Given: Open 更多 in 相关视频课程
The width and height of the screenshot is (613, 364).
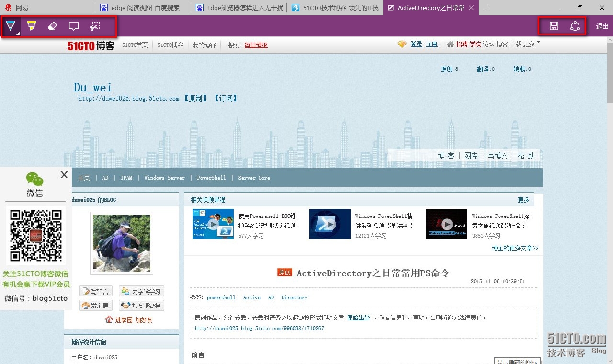Looking at the screenshot, I should point(523,200).
